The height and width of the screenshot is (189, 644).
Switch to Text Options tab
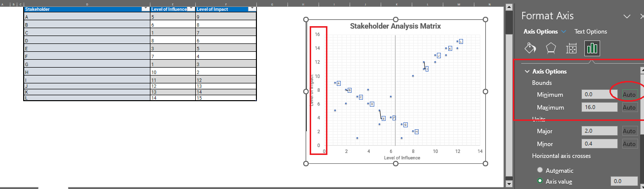click(x=591, y=32)
